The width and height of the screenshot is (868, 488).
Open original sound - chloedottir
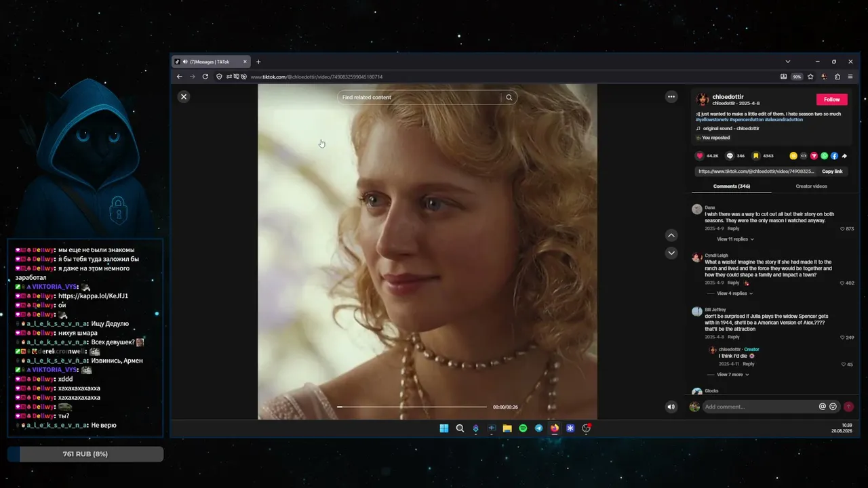731,128
